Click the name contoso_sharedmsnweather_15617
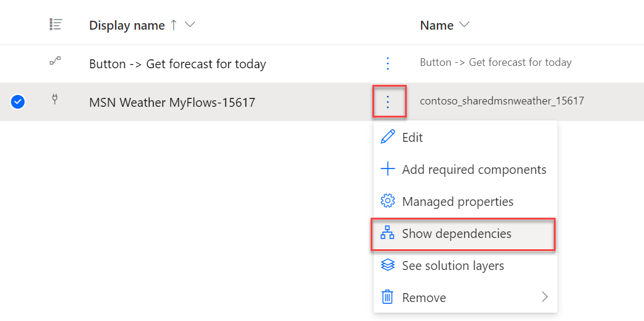Image resolution: width=644 pixels, height=321 pixels. tap(502, 101)
